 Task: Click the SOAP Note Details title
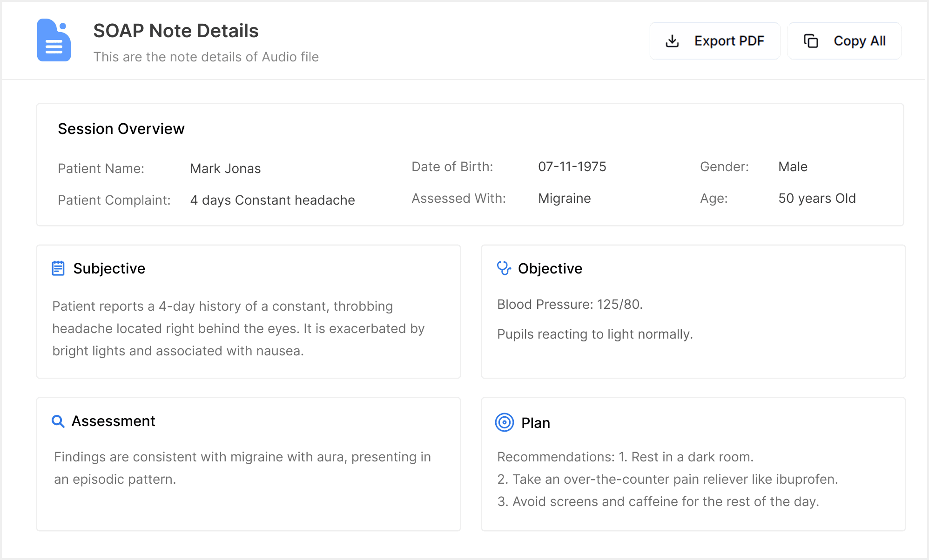(175, 31)
